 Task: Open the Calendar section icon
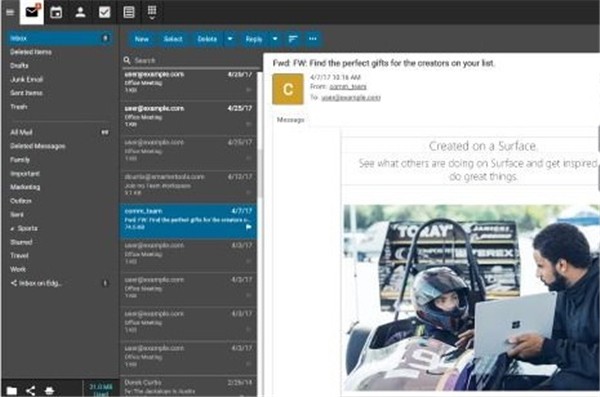pyautogui.click(x=56, y=12)
